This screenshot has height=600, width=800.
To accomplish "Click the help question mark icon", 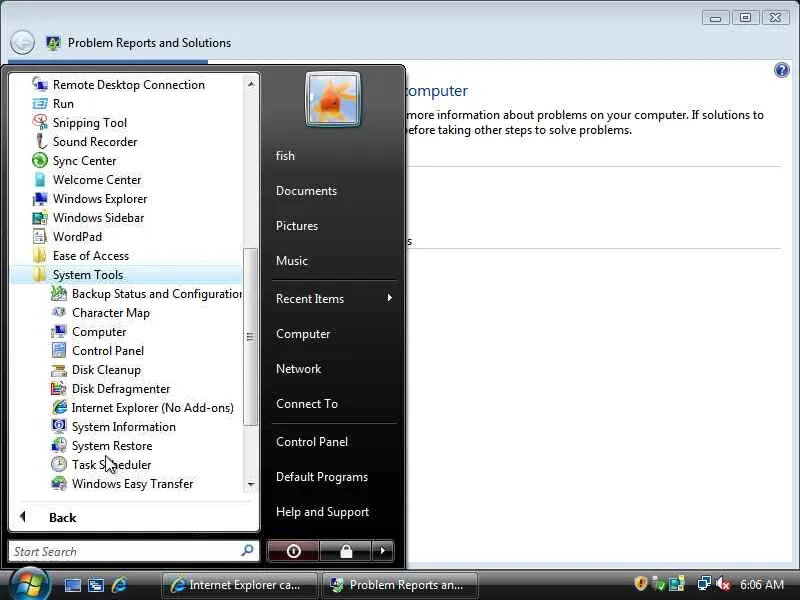I will [x=781, y=70].
